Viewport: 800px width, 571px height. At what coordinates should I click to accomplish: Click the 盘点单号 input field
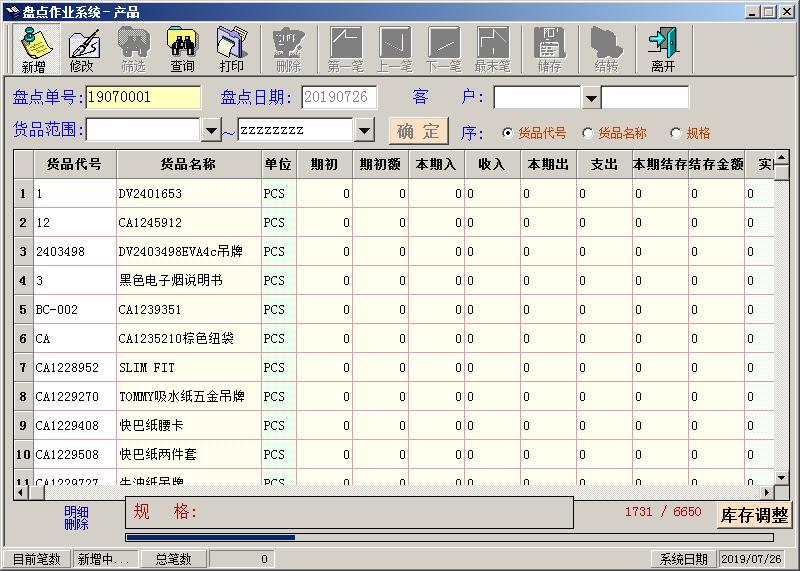point(143,97)
